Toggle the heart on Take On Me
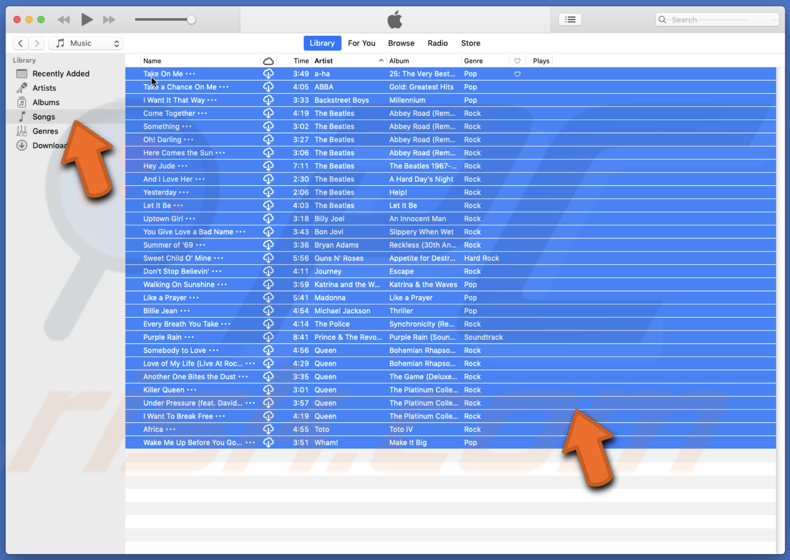This screenshot has width=790, height=560. [517, 74]
